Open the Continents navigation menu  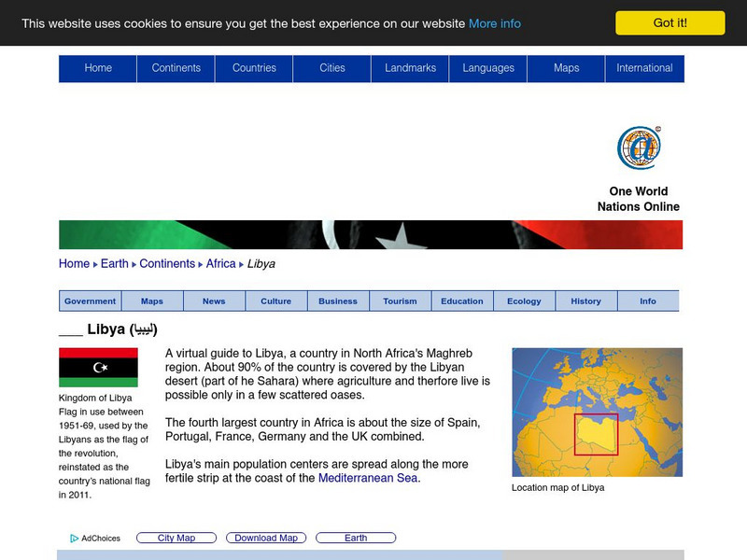[176, 67]
